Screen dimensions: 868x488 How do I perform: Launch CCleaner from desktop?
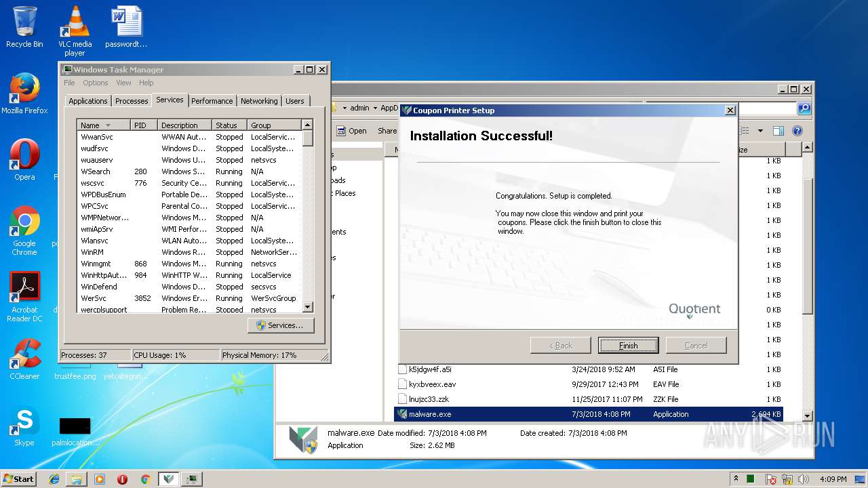point(24,359)
